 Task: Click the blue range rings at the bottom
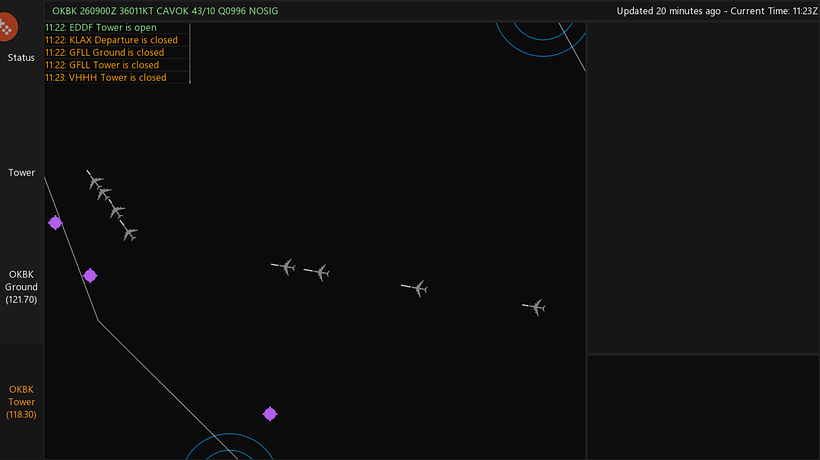(x=230, y=447)
